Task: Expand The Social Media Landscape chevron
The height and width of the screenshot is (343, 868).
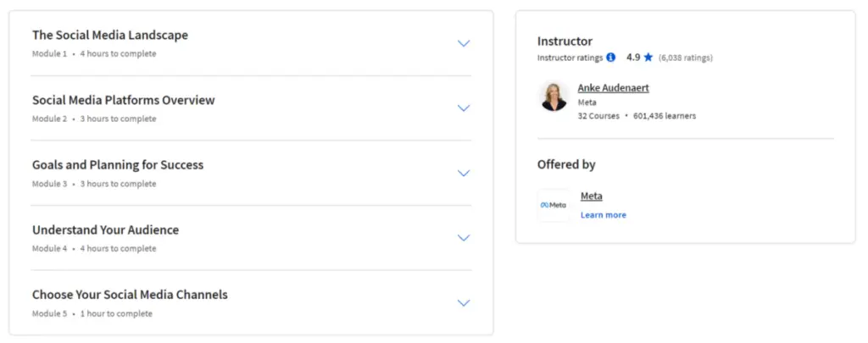Action: [463, 43]
